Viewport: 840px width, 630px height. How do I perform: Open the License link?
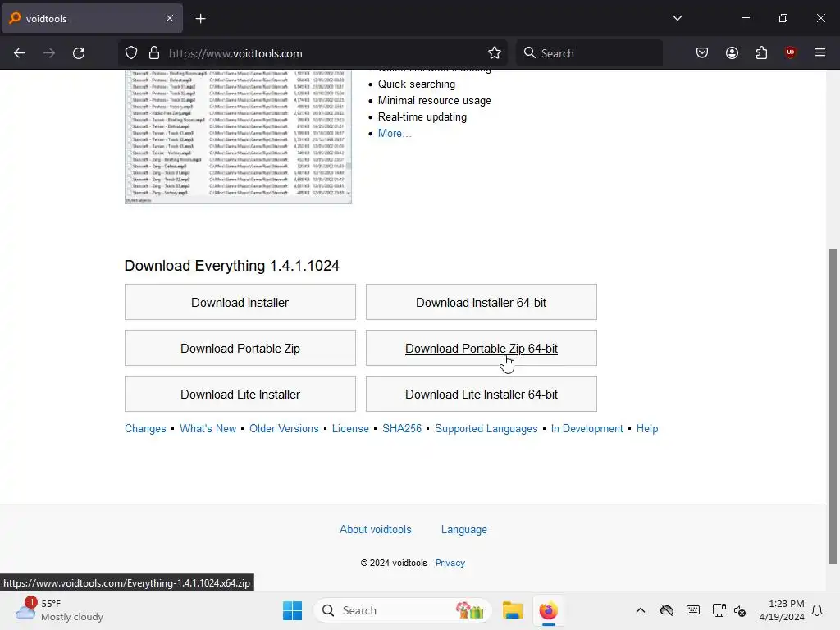pos(350,428)
